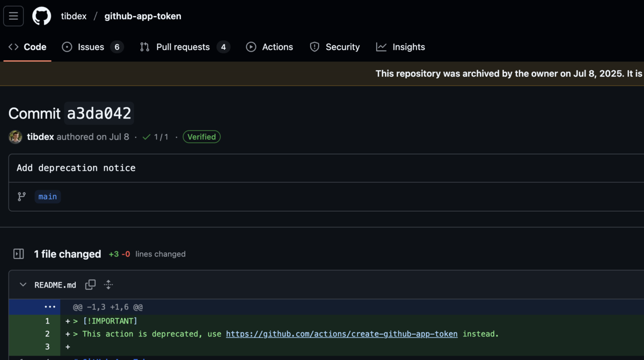Viewport: 644px width, 360px height.
Task: Open the Actions tab
Action: pyautogui.click(x=269, y=47)
